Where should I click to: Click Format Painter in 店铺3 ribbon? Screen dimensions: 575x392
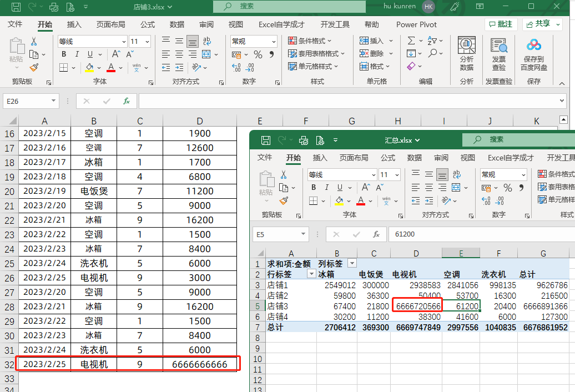pyautogui.click(x=34, y=67)
